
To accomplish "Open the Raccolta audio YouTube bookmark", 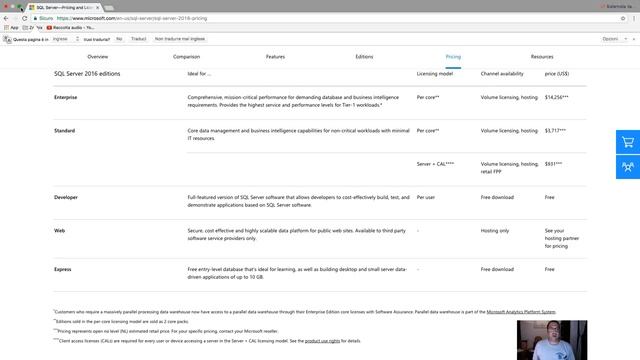I will (x=70, y=28).
